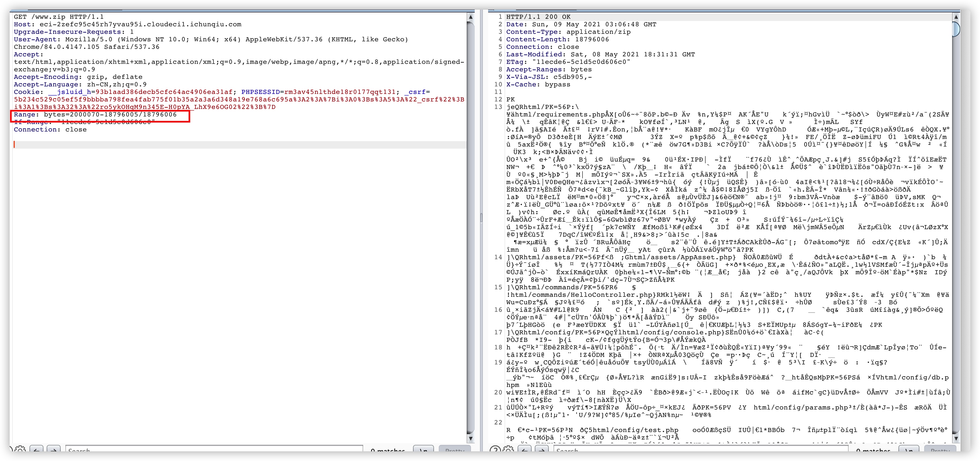Toggle \n display in response pane
This screenshot has height=461, width=980.
coord(908,450)
